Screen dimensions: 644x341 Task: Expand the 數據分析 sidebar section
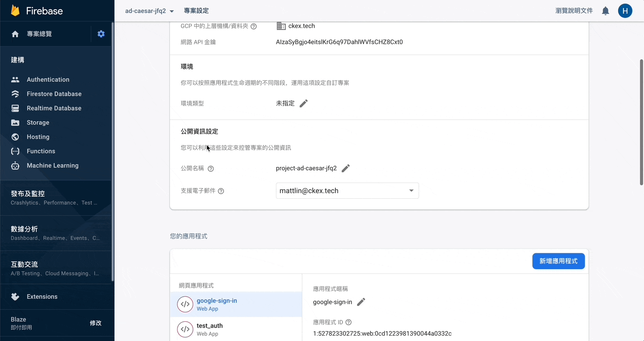point(56,233)
